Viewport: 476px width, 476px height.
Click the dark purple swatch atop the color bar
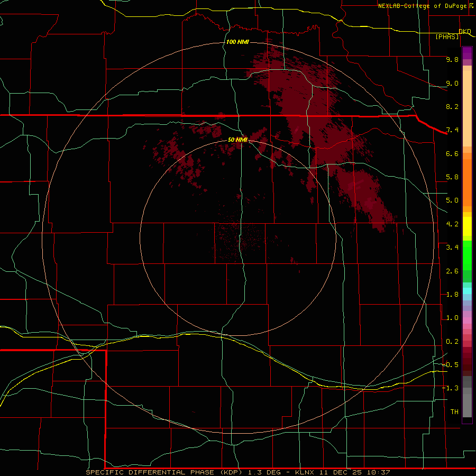click(x=467, y=53)
